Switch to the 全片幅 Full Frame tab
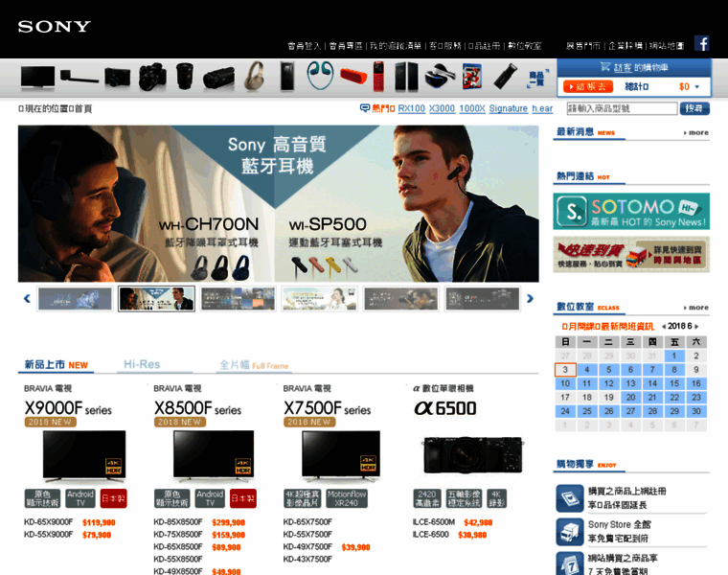Image resolution: width=728 pixels, height=575 pixels. coord(254,365)
